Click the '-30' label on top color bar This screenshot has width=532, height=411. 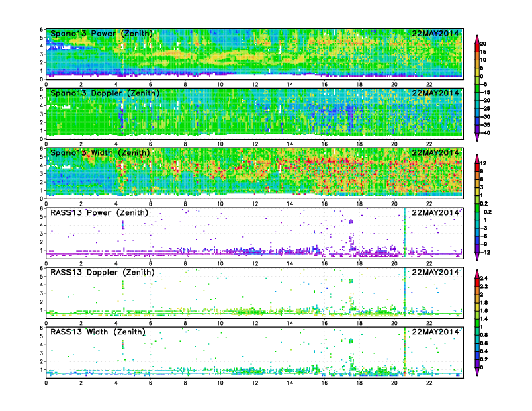[485, 117]
